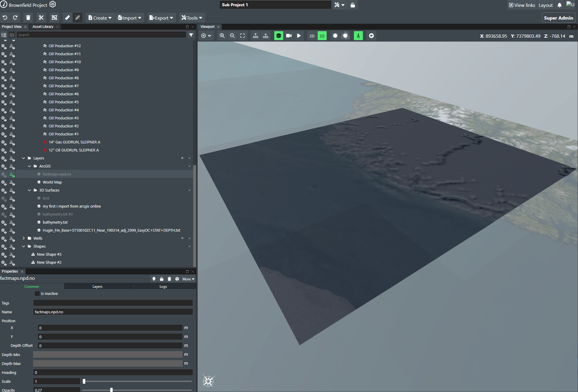Image resolution: width=578 pixels, height=392 pixels.
Task: Open the Layers tab in Properties
Action: click(x=97, y=287)
